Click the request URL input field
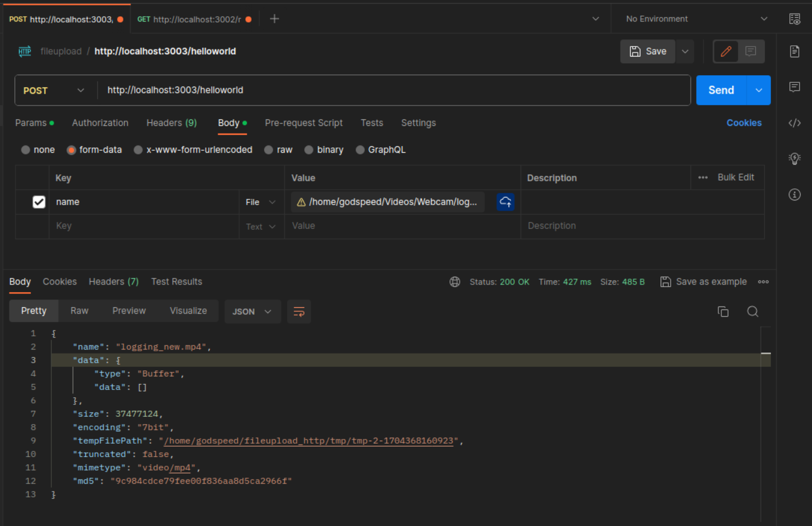 394,90
